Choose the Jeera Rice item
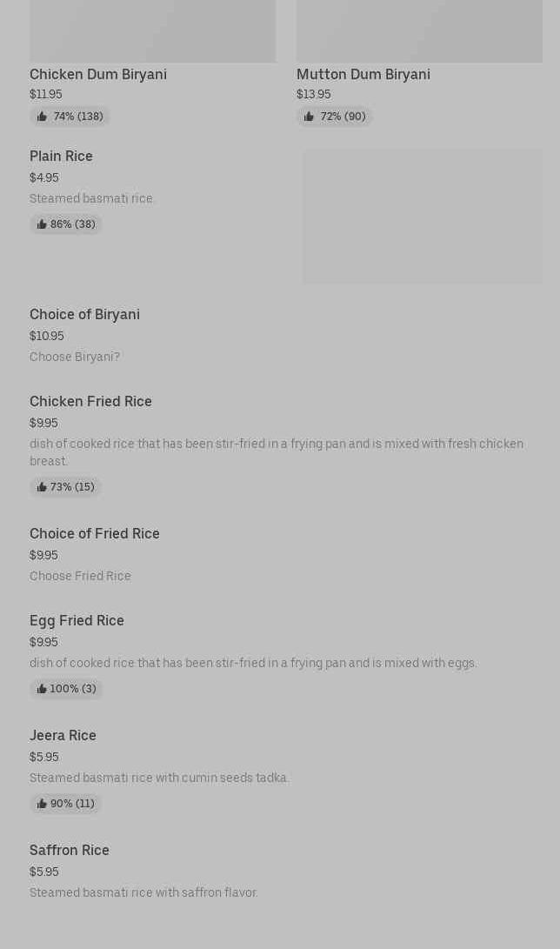The image size is (560, 949). (x=63, y=736)
